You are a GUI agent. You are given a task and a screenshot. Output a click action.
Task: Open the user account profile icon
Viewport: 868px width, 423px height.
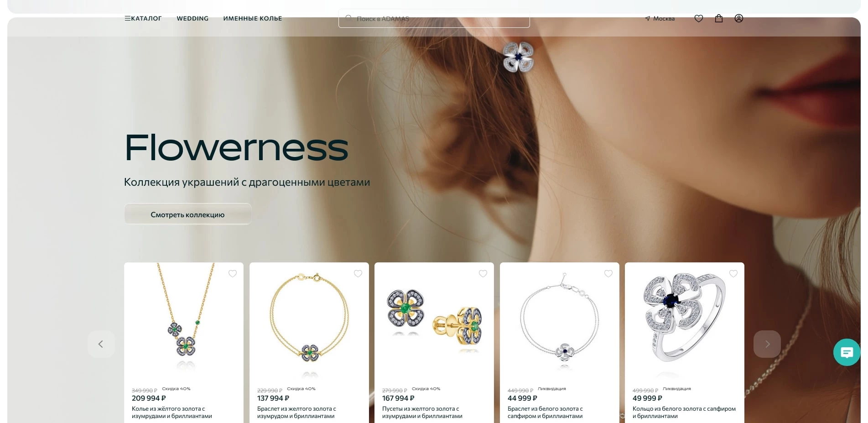[x=739, y=18]
